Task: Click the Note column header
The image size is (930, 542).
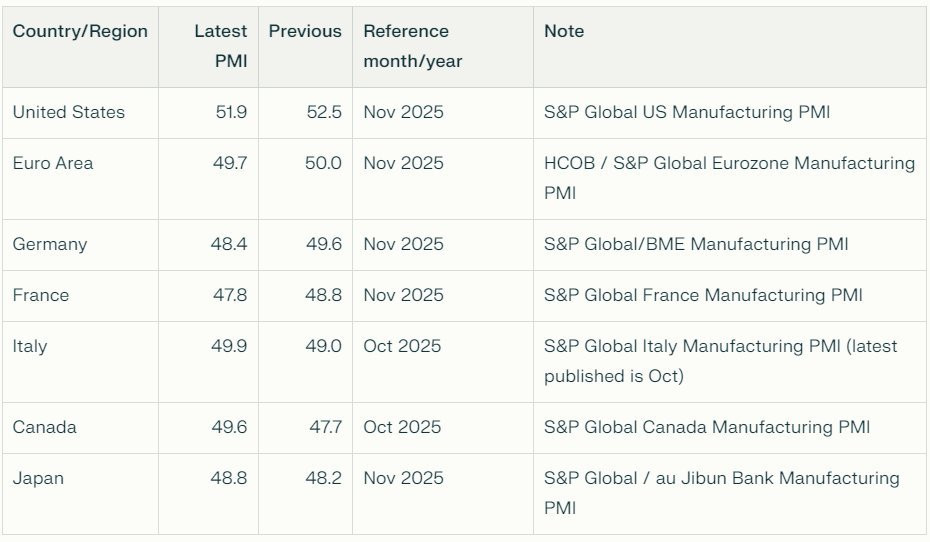Action: coord(564,31)
